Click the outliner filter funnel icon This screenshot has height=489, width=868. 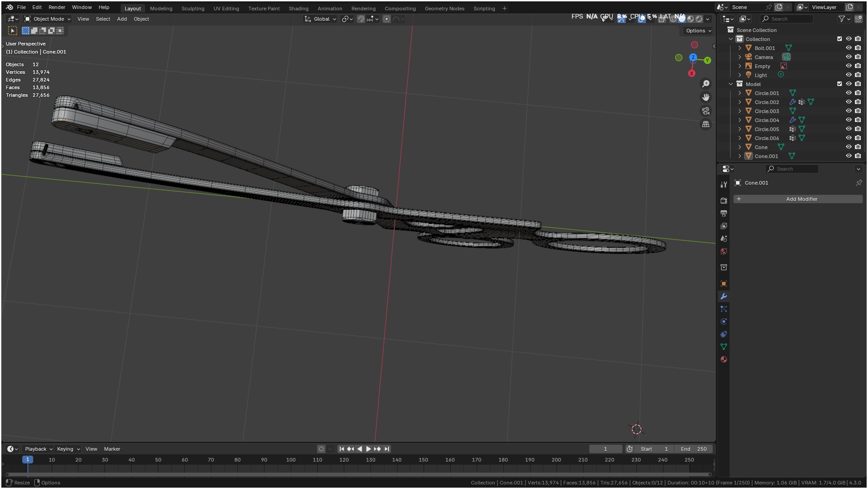point(841,19)
